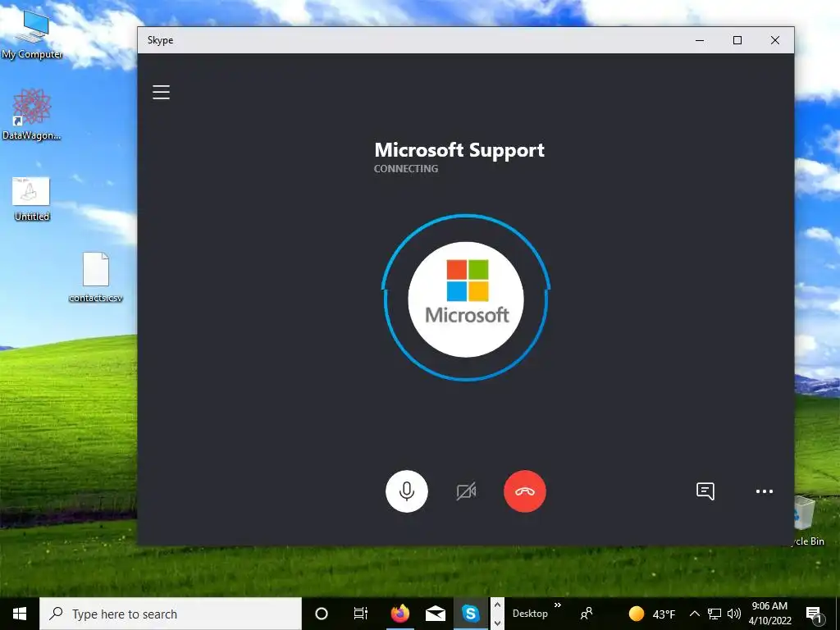The height and width of the screenshot is (630, 840).
Task: Open Task View on the taskbar
Action: [x=361, y=614]
